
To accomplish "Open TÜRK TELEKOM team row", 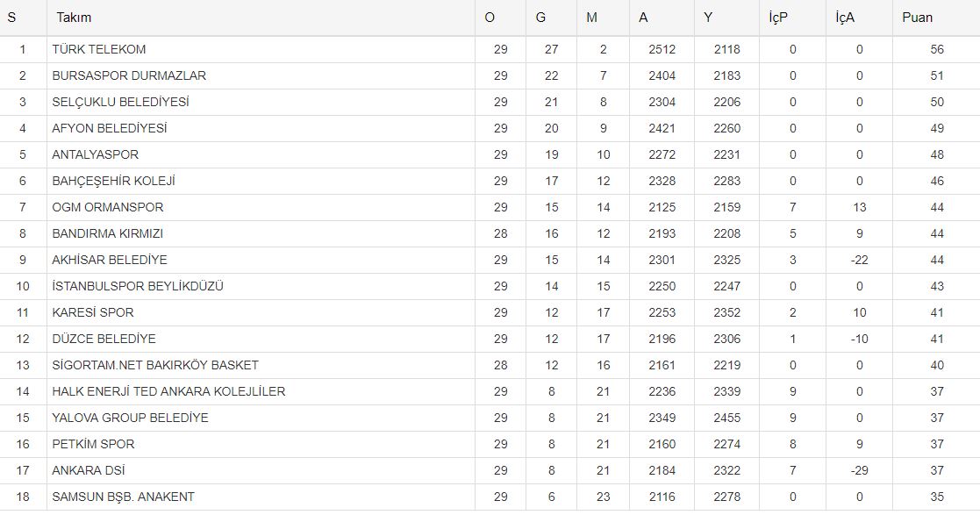I will click(x=99, y=49).
